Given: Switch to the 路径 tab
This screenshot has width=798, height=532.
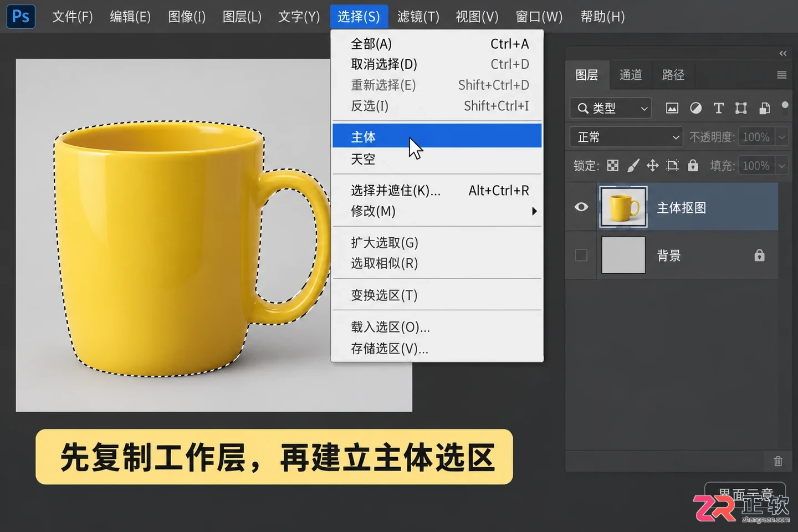Looking at the screenshot, I should pyautogui.click(x=673, y=75).
